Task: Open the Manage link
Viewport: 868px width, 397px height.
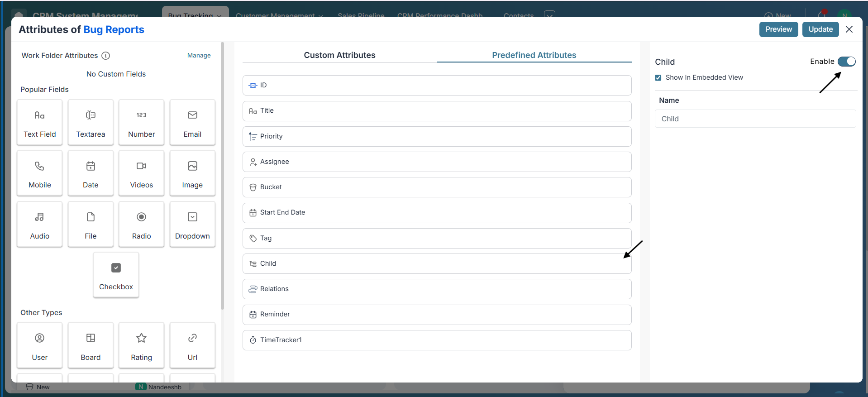Action: [199, 55]
